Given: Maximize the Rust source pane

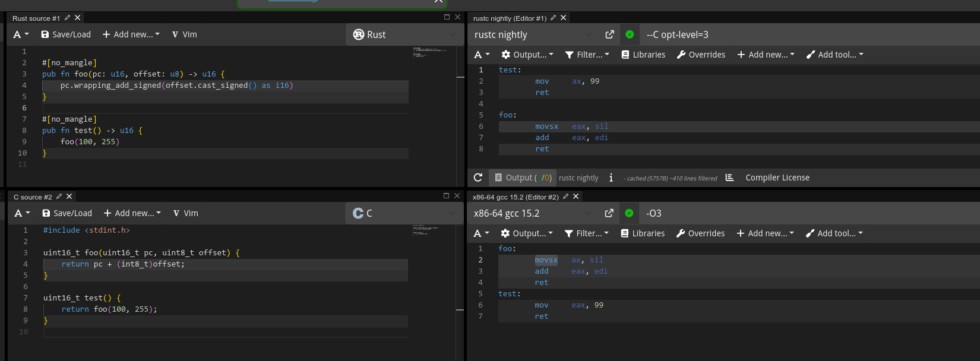Looking at the screenshot, I should [447, 17].
